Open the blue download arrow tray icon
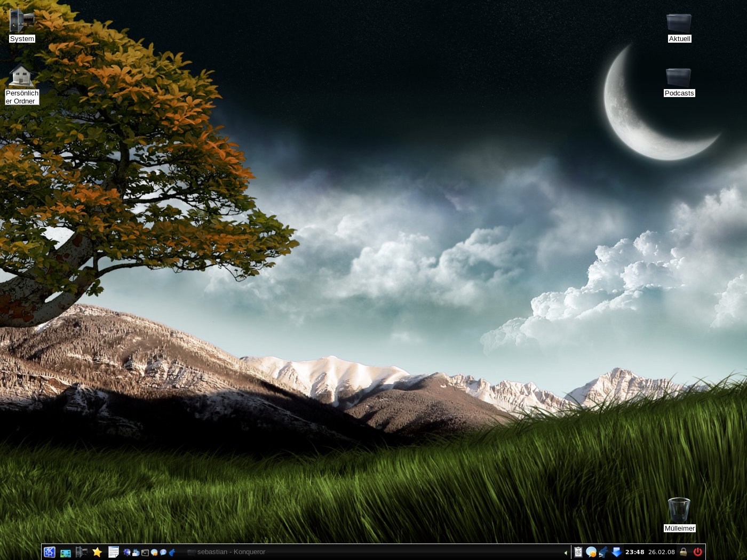747x560 pixels. click(x=616, y=552)
